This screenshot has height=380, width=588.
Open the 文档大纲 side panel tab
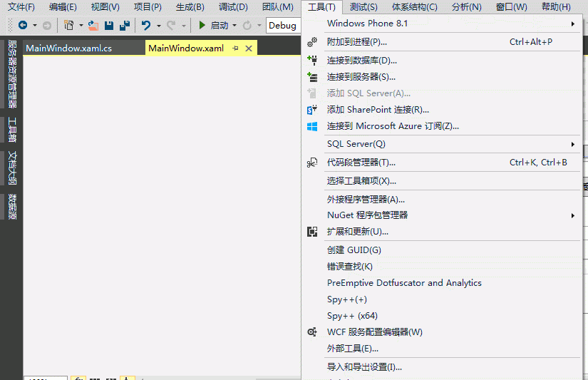[x=12, y=168]
